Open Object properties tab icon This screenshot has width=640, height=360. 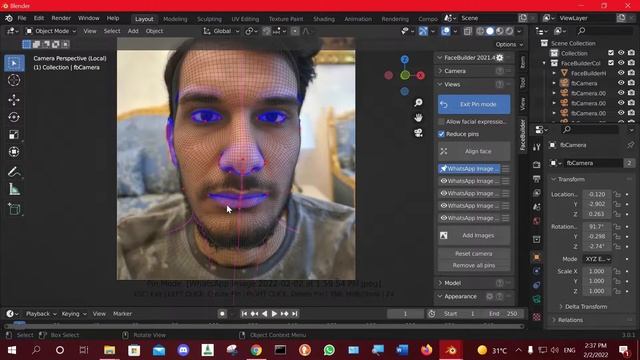point(536,257)
